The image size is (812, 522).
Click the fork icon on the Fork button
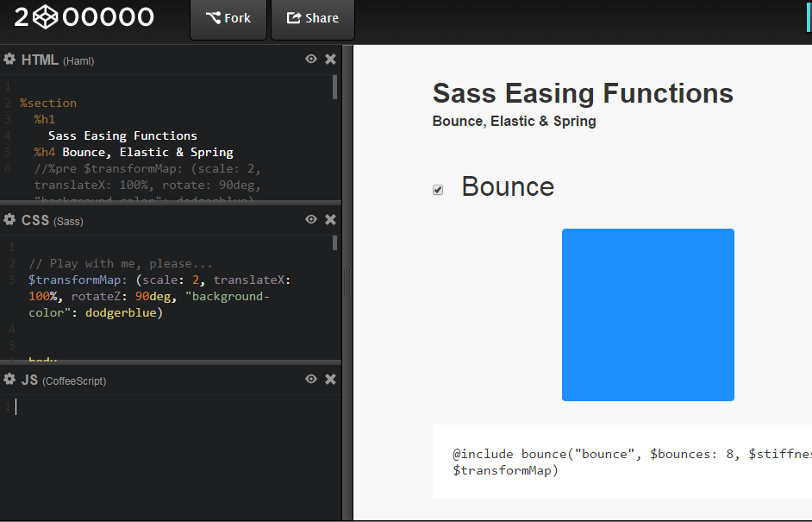[211, 16]
